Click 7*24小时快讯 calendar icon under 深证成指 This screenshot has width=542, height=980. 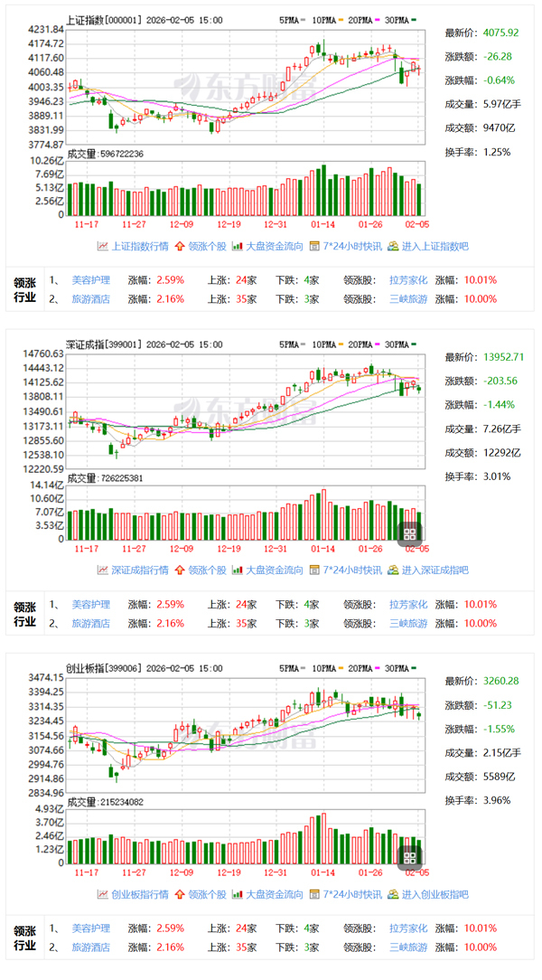point(314,570)
